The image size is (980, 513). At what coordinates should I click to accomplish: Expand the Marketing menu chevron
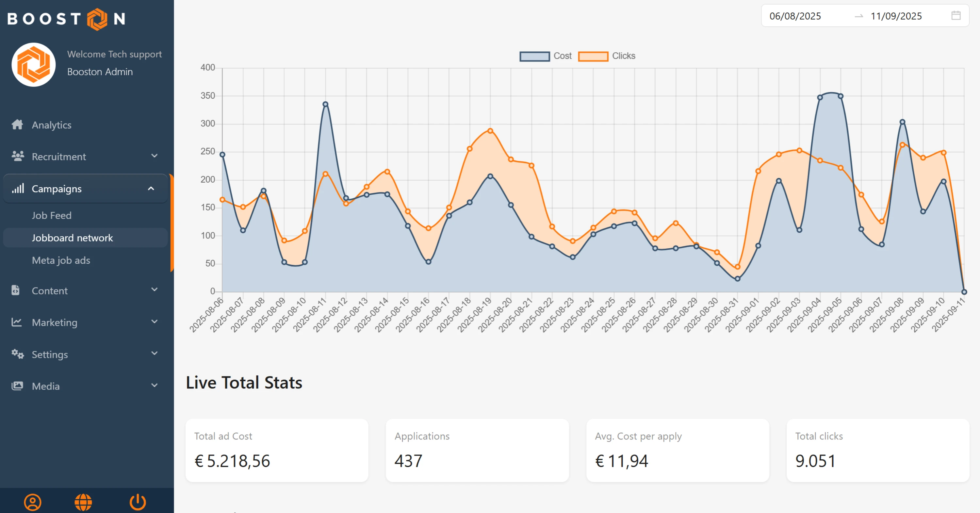coord(155,322)
